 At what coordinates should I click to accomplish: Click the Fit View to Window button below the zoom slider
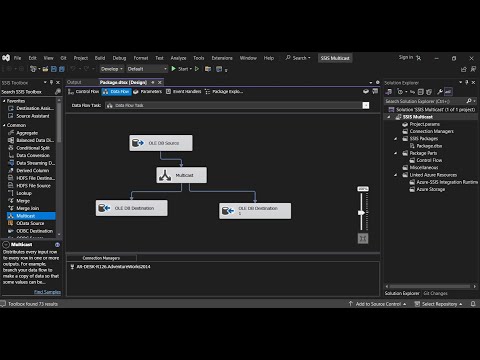tap(363, 238)
